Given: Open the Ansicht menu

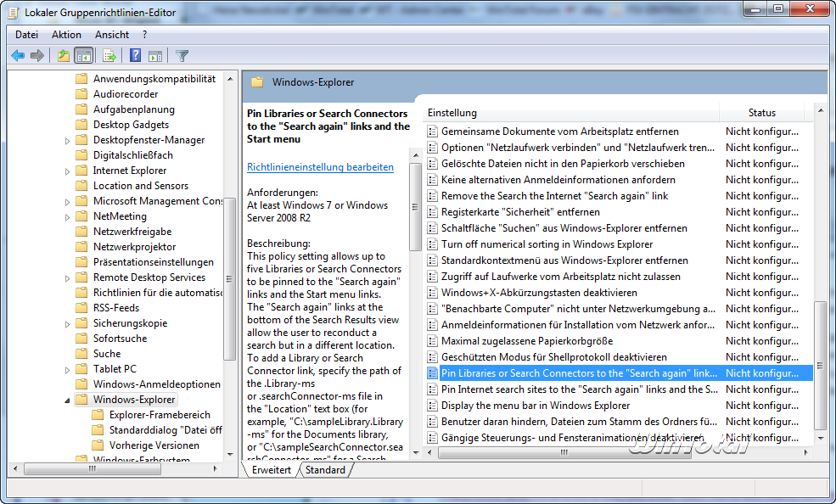Looking at the screenshot, I should 112,35.
